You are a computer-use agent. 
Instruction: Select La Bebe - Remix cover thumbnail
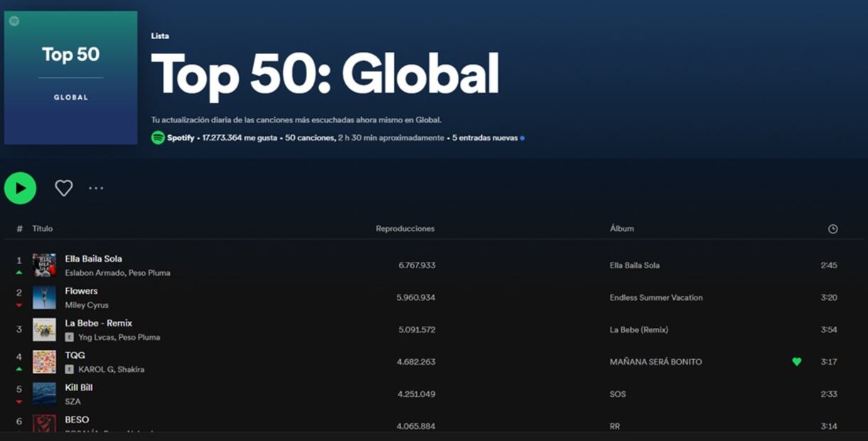tap(44, 329)
